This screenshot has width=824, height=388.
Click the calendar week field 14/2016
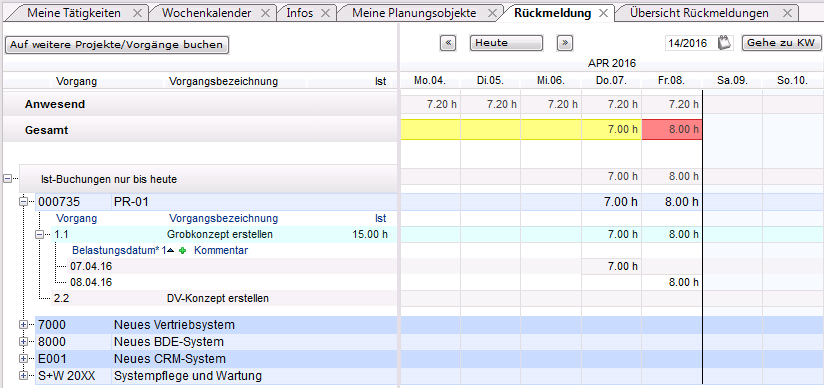[x=691, y=43]
